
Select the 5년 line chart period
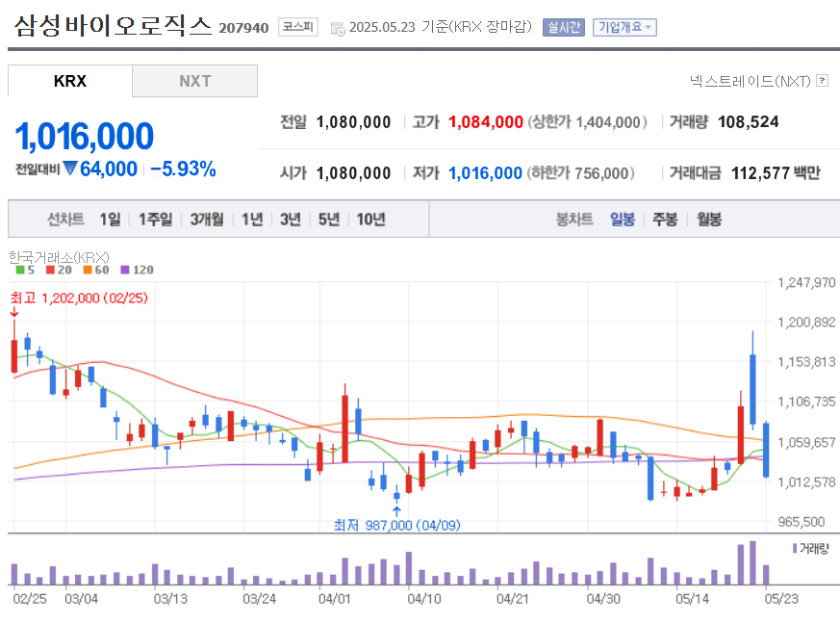329,219
